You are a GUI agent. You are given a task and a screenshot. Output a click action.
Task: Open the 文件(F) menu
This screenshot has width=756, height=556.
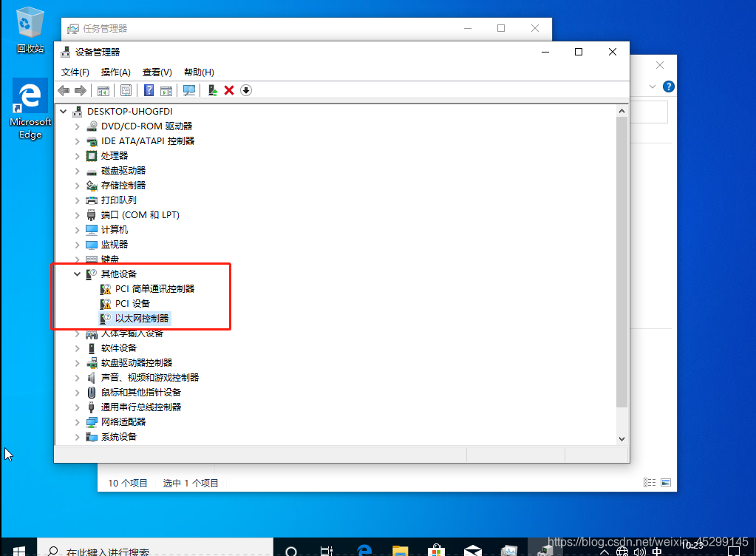tap(75, 72)
